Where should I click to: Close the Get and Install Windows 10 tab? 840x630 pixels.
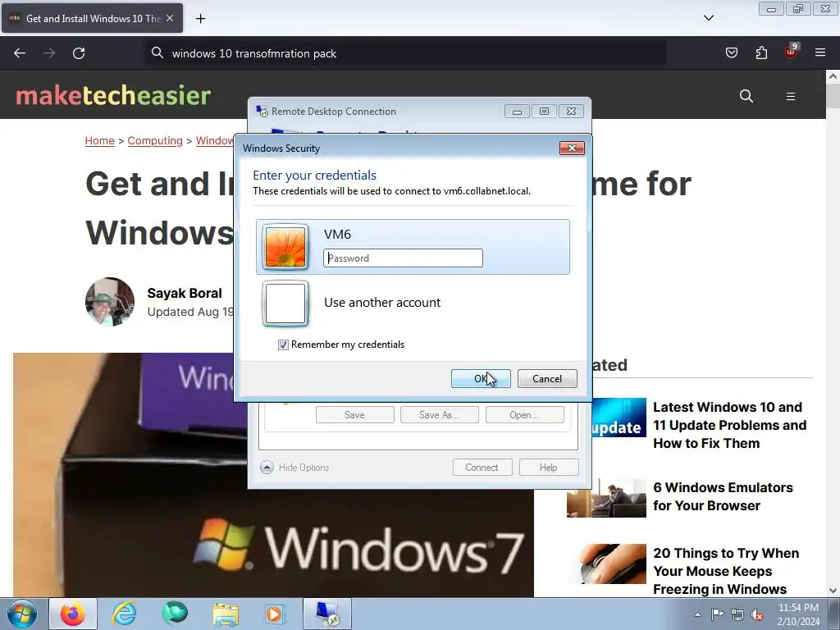(x=170, y=18)
